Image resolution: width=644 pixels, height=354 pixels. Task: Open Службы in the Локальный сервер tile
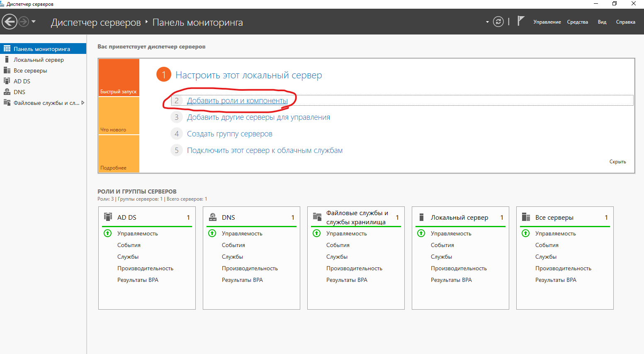[x=441, y=257]
